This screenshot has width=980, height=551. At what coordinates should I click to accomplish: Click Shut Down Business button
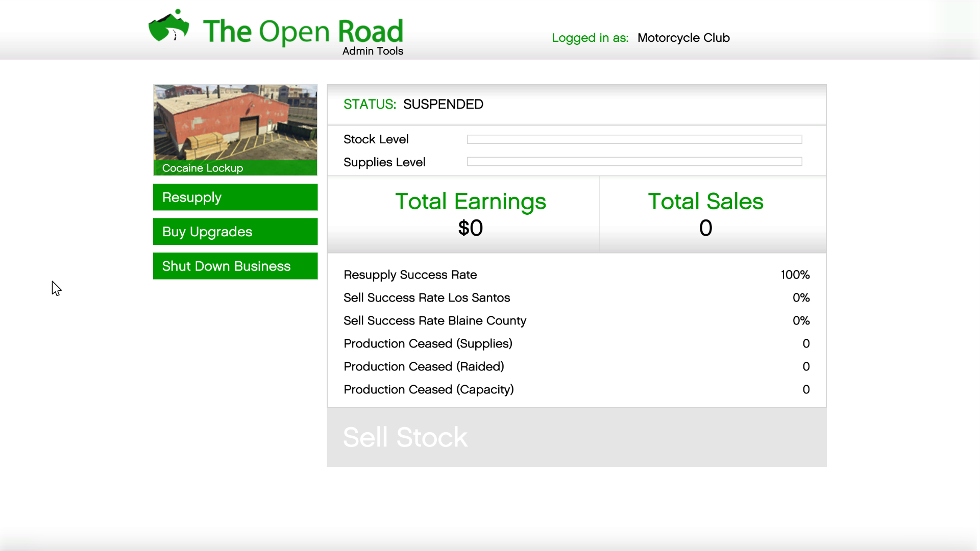click(235, 266)
